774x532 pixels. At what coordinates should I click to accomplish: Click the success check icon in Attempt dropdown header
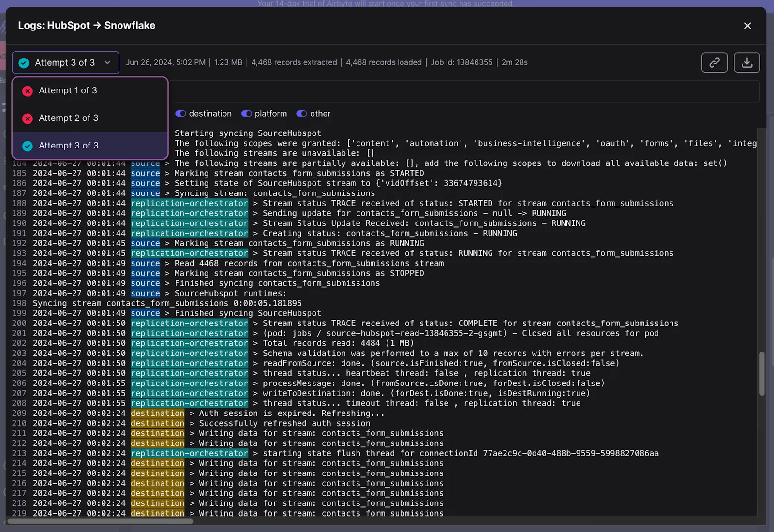pyautogui.click(x=24, y=63)
